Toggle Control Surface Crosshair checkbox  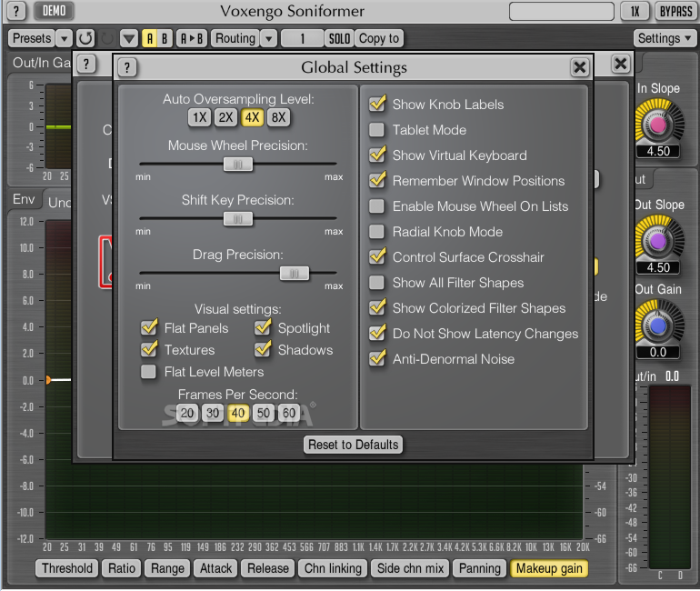pos(377,256)
